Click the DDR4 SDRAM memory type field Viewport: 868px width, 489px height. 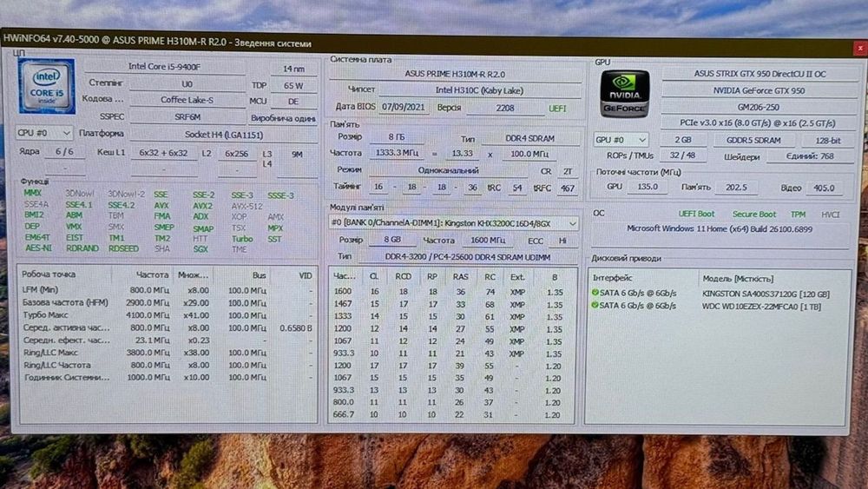(x=529, y=138)
